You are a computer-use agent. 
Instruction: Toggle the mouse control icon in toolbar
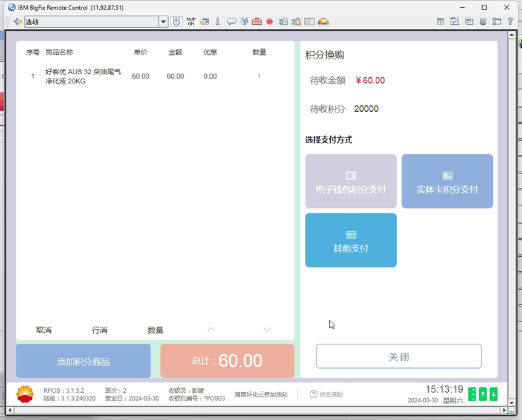[x=176, y=22]
